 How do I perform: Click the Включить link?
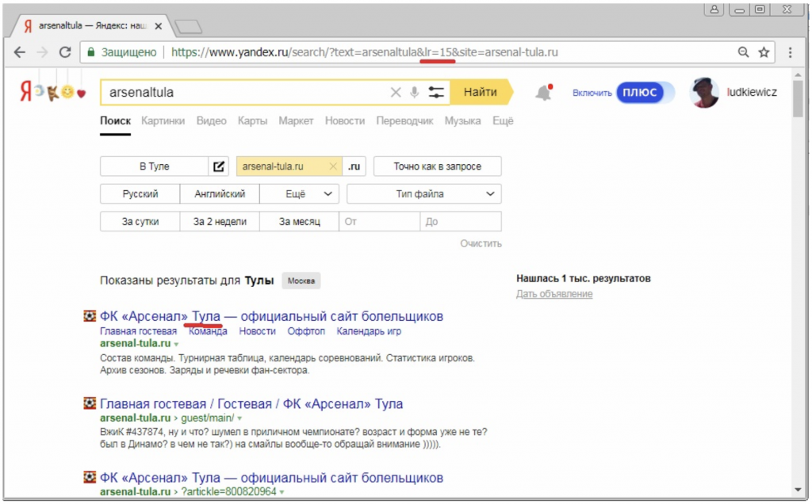click(592, 94)
